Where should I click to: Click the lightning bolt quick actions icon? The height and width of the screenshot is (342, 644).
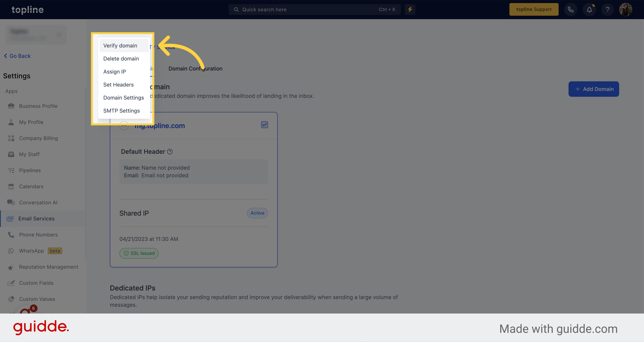click(x=410, y=9)
